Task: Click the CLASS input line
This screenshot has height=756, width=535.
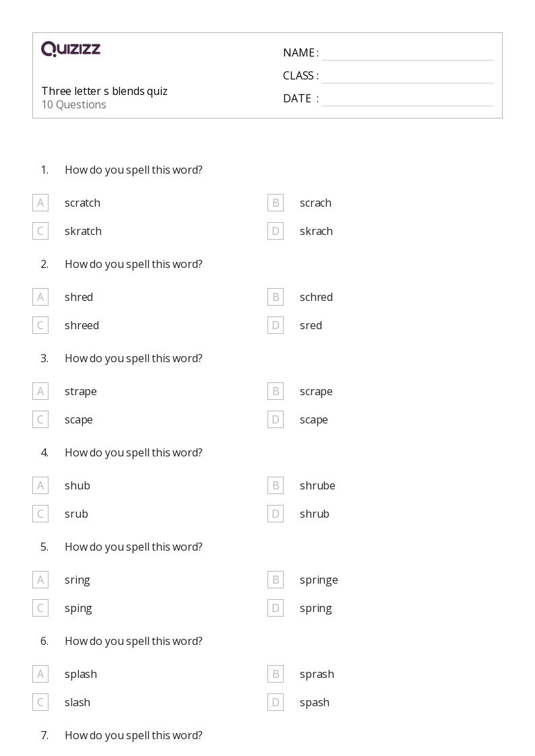Action: [x=407, y=76]
